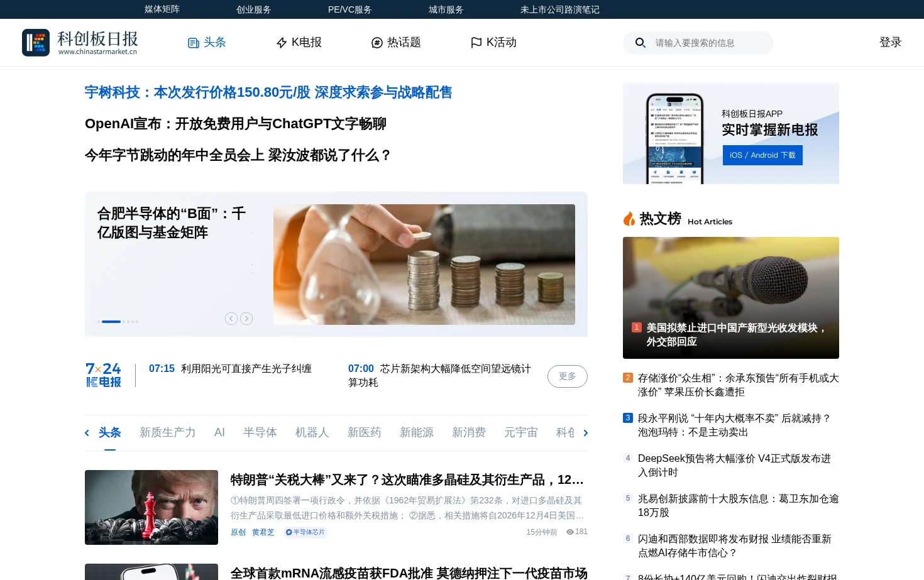Click iOS / Android 下载 button
This screenshot has height=580, width=924.
point(762,155)
